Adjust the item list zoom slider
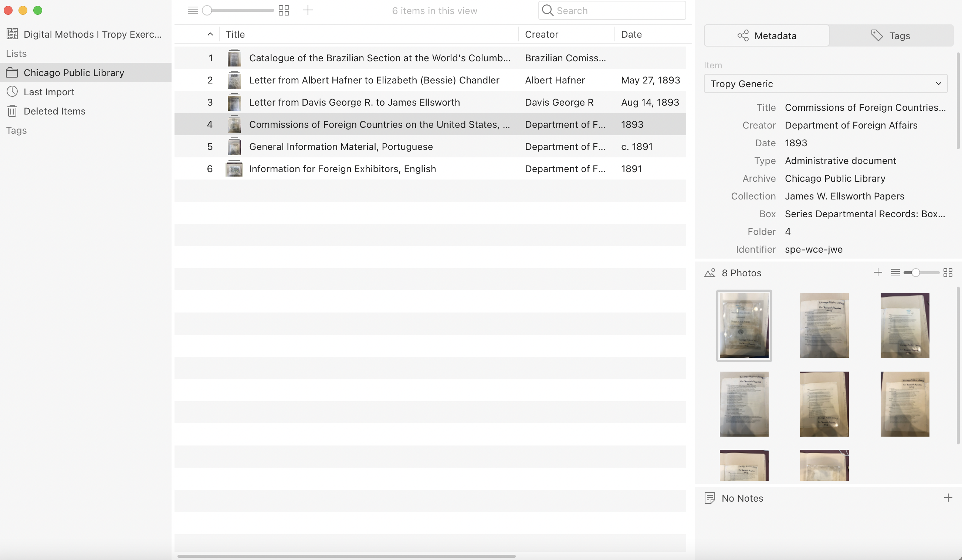 (x=207, y=10)
